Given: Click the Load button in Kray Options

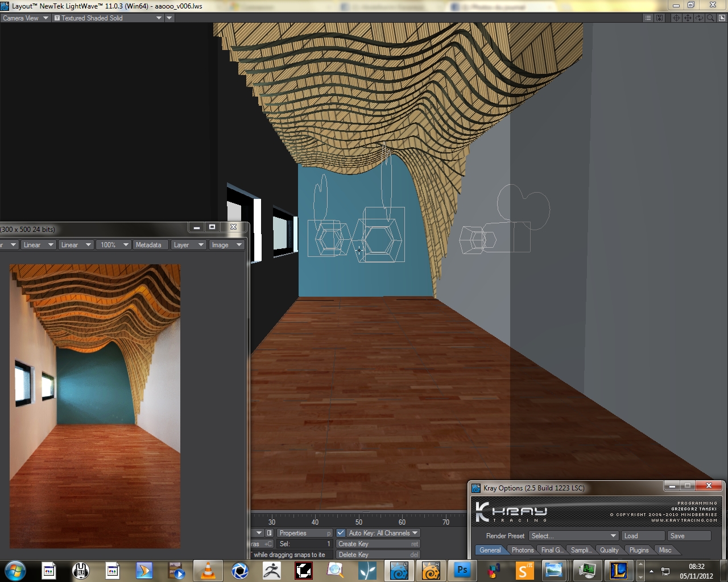Looking at the screenshot, I should (x=643, y=536).
